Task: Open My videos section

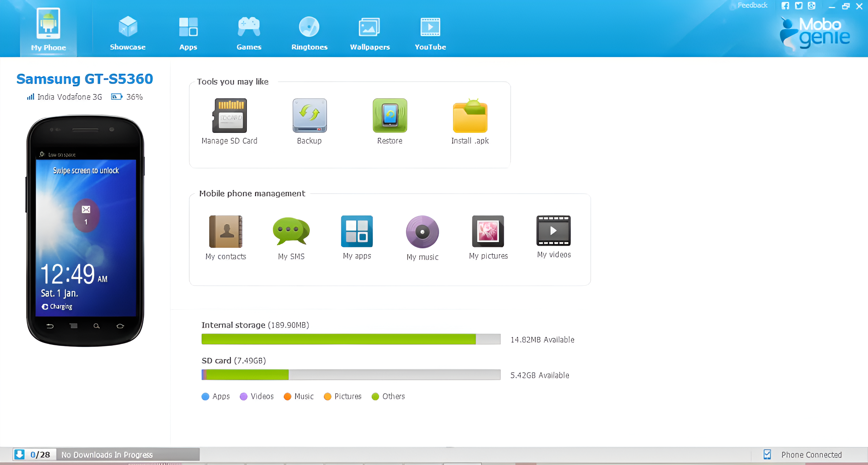Action: pos(553,231)
